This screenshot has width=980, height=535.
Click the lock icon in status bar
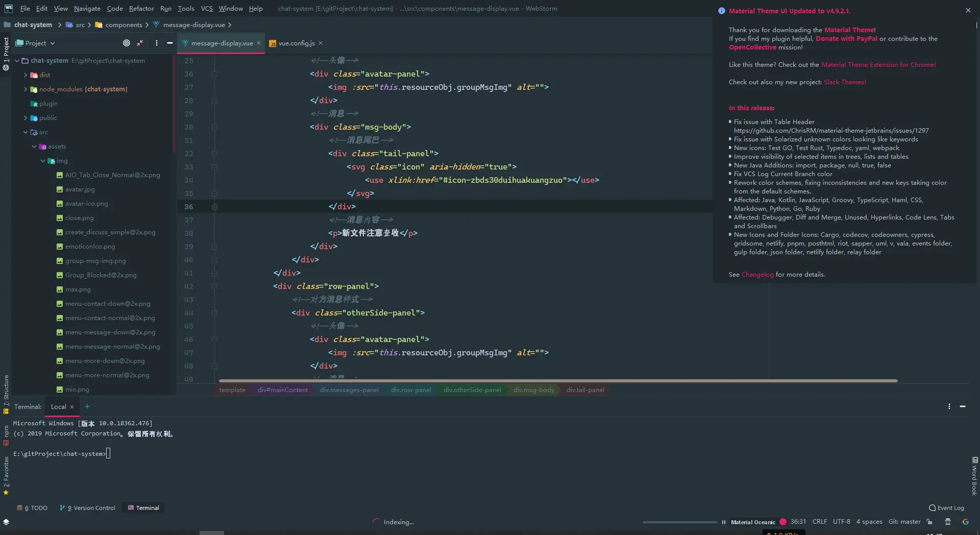point(929,522)
